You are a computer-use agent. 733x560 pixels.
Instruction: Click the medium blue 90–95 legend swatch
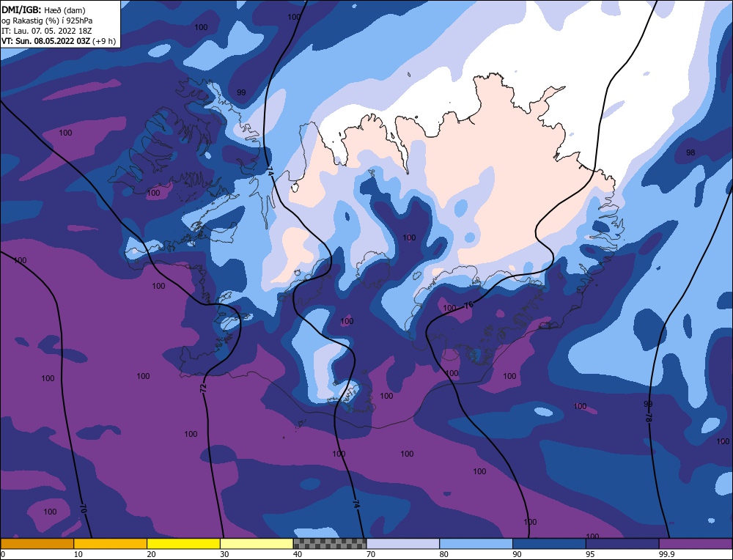click(549, 544)
